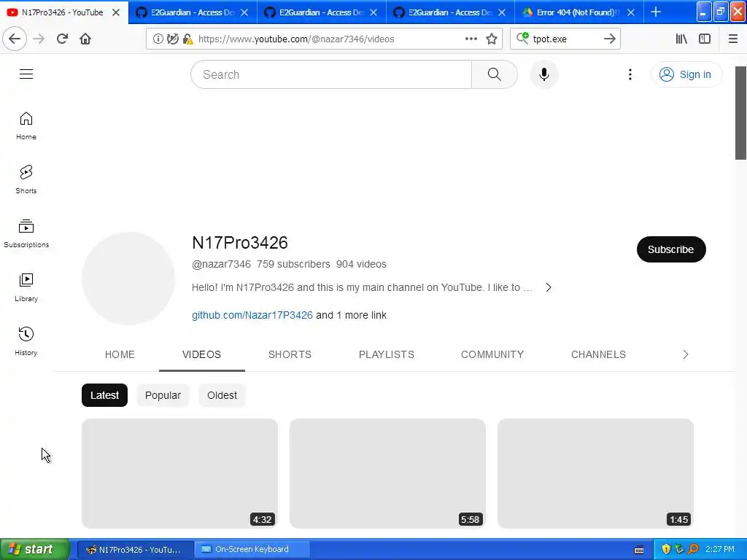Viewport: 747px width, 560px height.
Task: Show site information icon in address bar
Action: [158, 39]
